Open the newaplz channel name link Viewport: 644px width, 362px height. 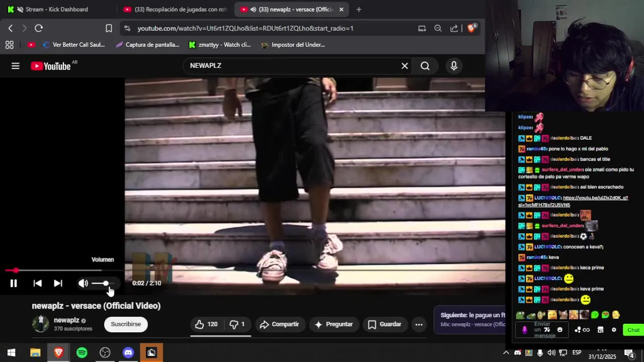pyautogui.click(x=66, y=320)
